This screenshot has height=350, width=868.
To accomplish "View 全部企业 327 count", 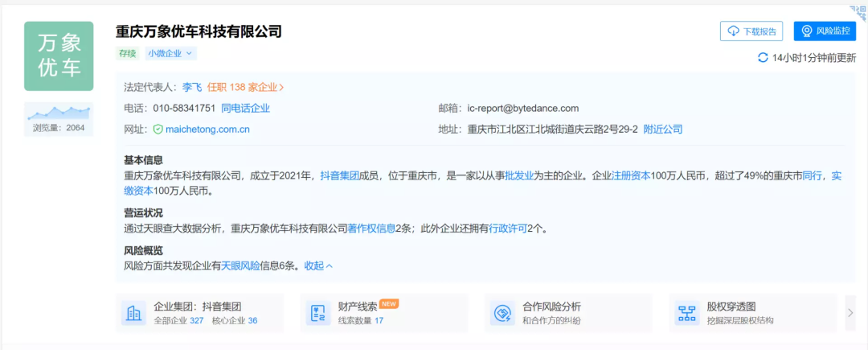I will click(x=178, y=321).
